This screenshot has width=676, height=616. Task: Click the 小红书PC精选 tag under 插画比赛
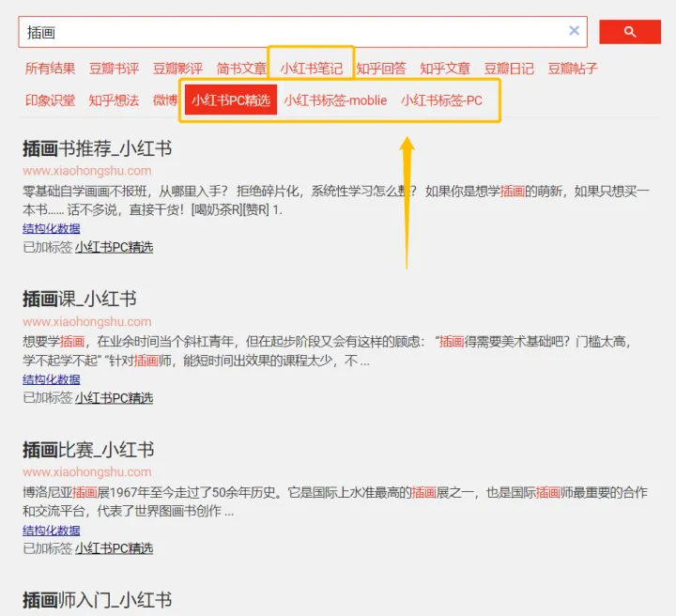115,548
